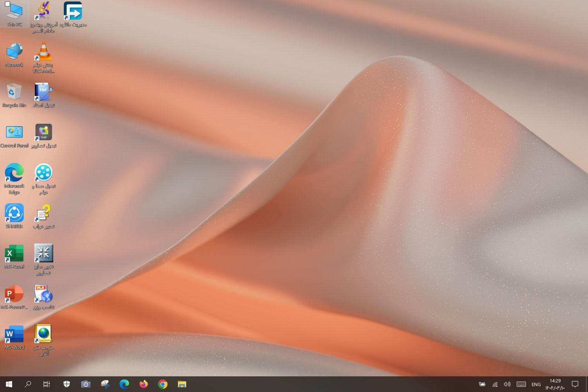Select the image resize shortcut (تغییر سایز تصاویر)
Image resolution: width=588 pixels, height=392 pixels.
coord(44,259)
